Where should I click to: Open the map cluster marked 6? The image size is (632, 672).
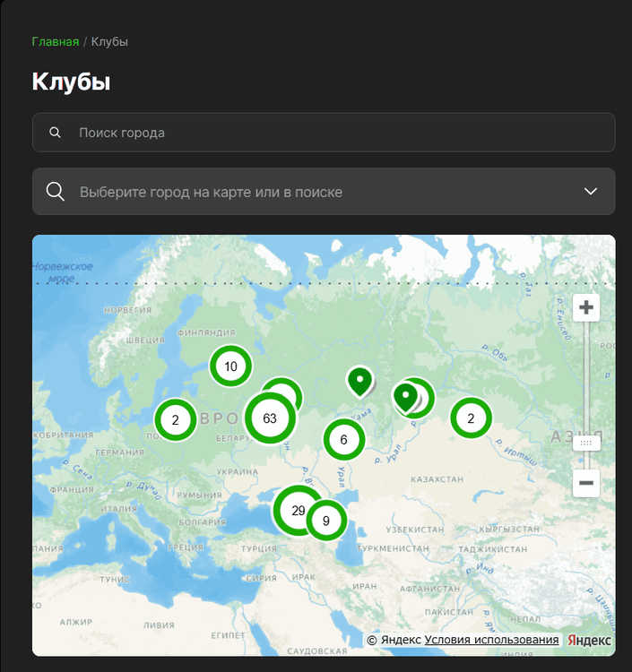point(344,440)
